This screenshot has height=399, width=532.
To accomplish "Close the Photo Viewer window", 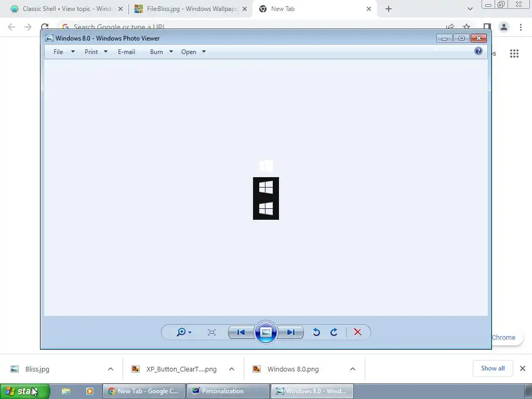I will [478, 38].
